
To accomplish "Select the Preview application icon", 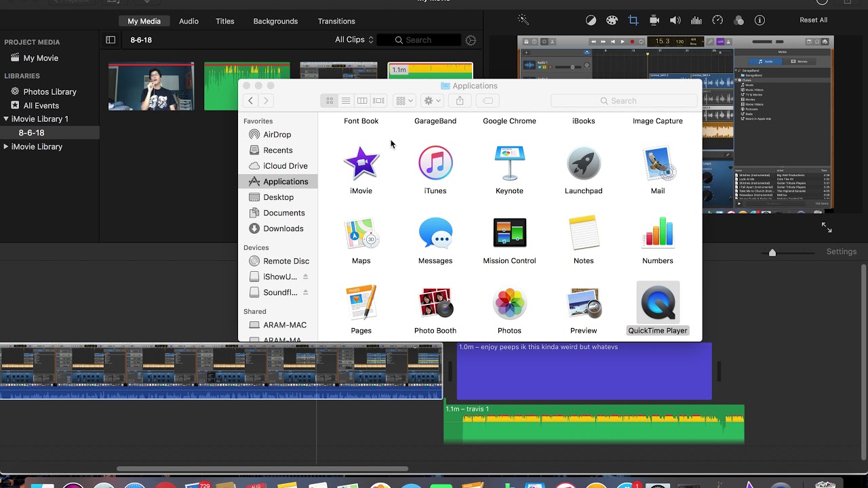I will click(x=583, y=303).
